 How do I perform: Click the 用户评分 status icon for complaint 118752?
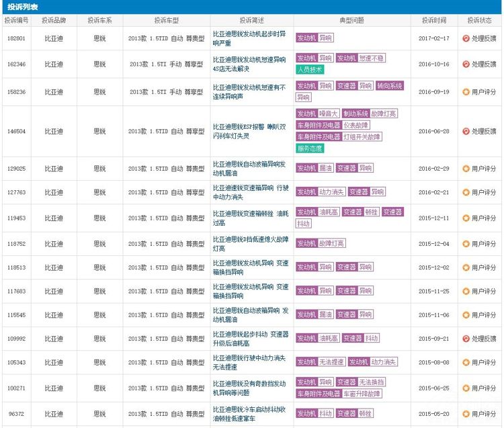pos(466,243)
